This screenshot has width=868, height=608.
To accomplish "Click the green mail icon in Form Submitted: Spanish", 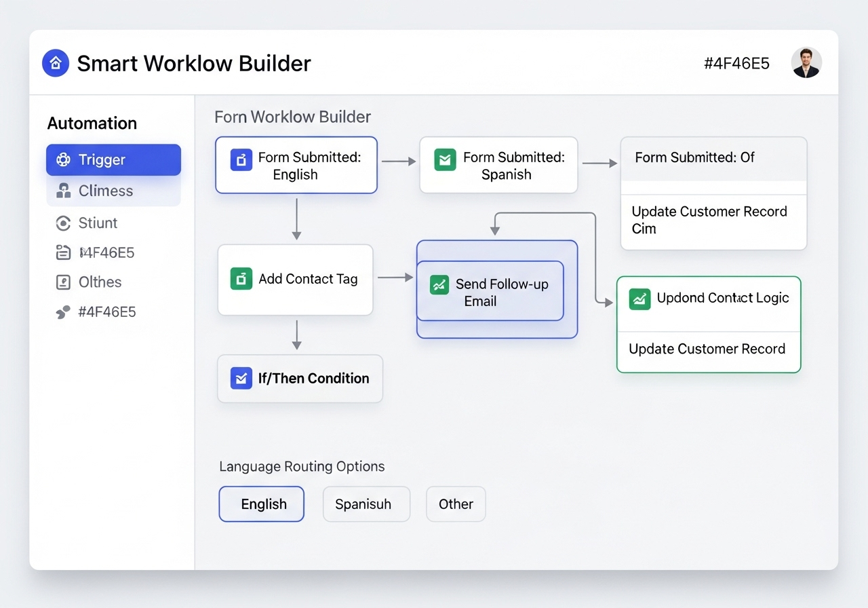I will [445, 160].
